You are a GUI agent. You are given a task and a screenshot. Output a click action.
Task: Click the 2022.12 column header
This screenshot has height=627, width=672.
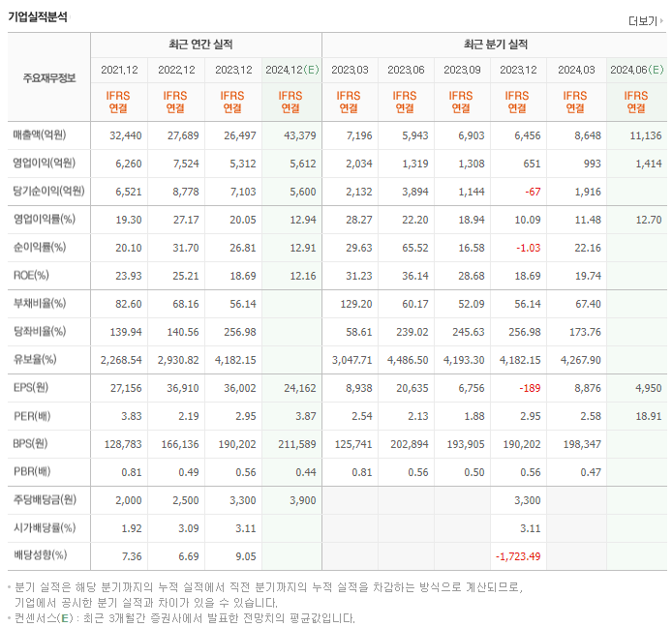point(176,70)
